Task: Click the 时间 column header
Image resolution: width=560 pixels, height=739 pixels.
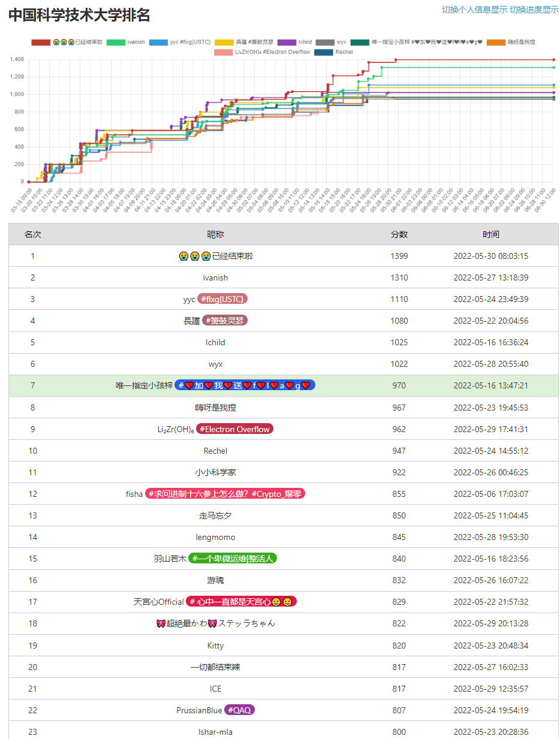Action: [490, 234]
